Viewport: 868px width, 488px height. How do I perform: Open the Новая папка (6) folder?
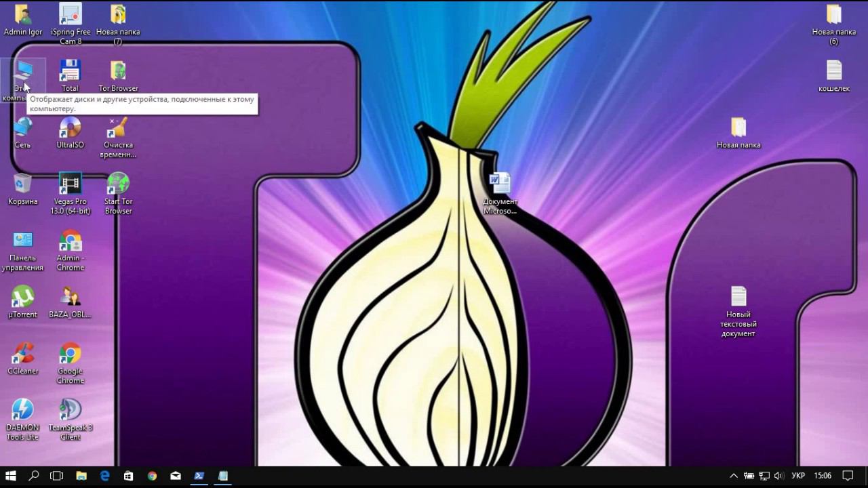tap(834, 14)
